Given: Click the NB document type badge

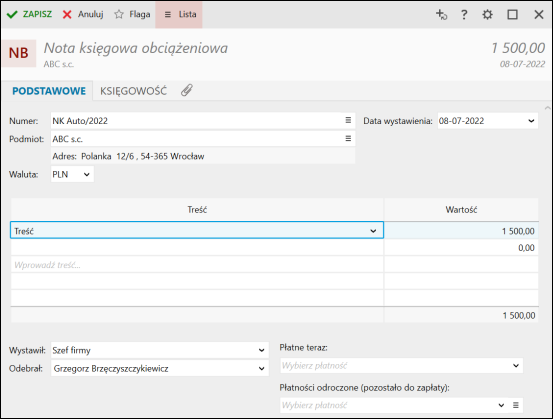Looking at the screenshot, I should [19, 53].
